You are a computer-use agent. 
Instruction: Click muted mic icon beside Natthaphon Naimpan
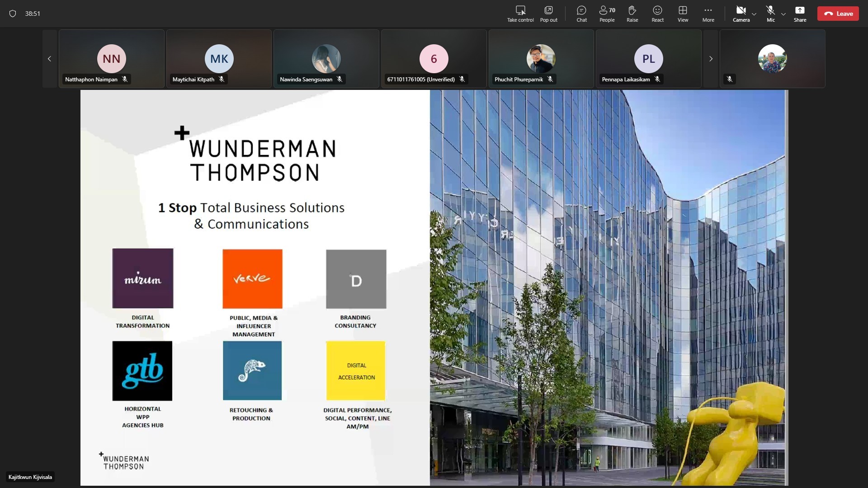click(x=125, y=79)
